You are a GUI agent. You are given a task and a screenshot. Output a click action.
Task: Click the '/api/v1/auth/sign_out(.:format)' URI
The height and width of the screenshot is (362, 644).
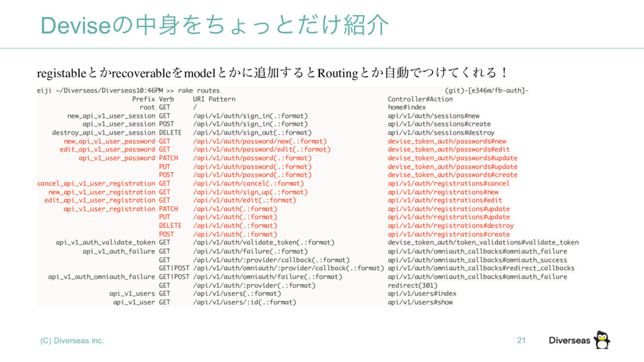pyautogui.click(x=252, y=133)
